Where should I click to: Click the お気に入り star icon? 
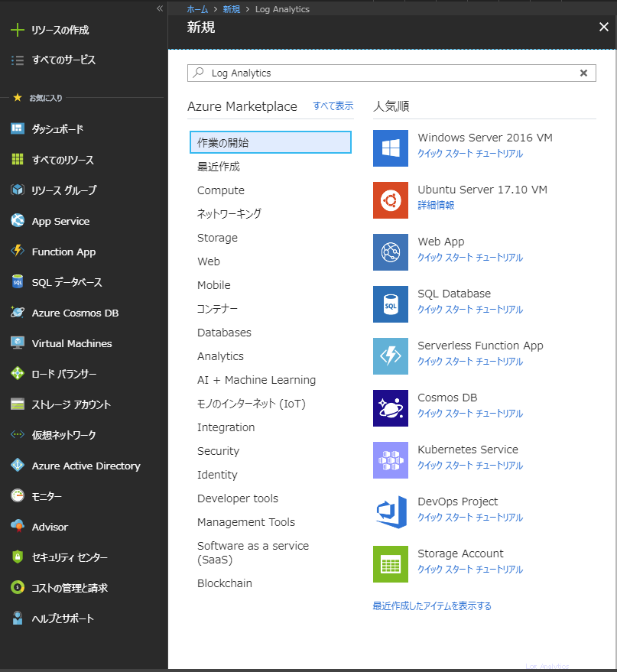tap(18, 98)
